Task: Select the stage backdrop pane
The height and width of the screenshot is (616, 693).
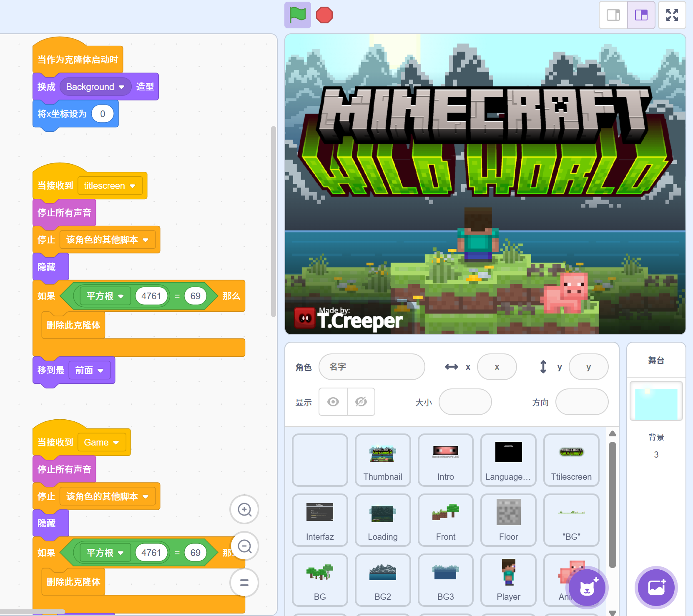Action: [656, 401]
